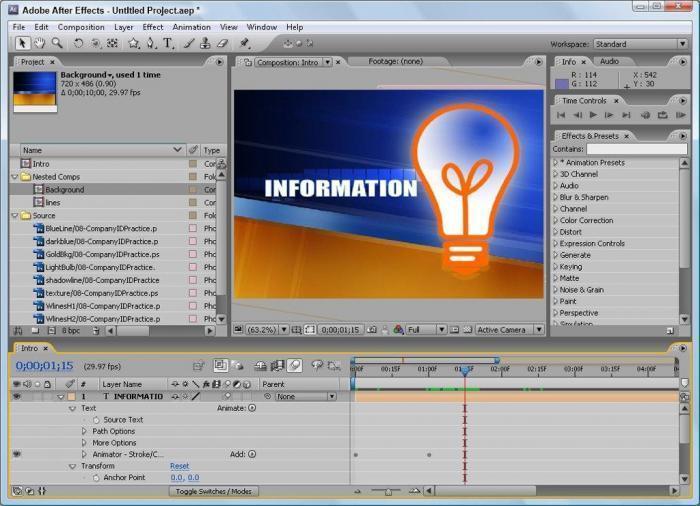The height and width of the screenshot is (506, 700).
Task: Click the Info panel color sample swatch
Action: [562, 84]
